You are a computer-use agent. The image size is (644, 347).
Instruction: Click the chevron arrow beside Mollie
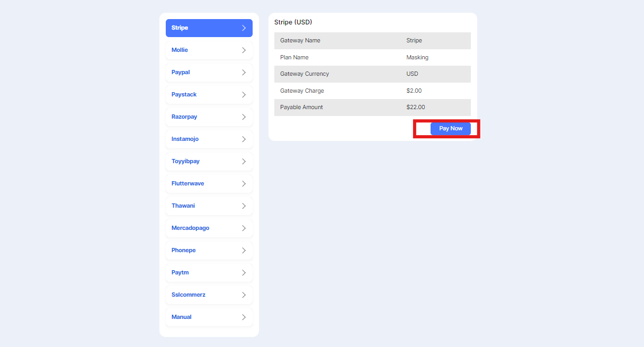[244, 50]
